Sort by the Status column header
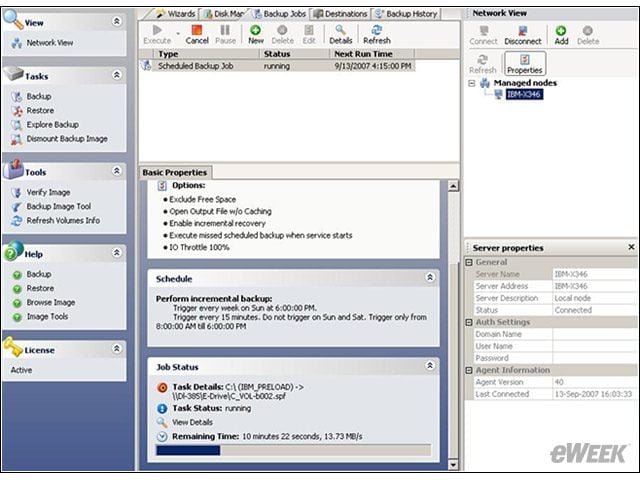Screen dimensions: 640x480 pyautogui.click(x=294, y=54)
